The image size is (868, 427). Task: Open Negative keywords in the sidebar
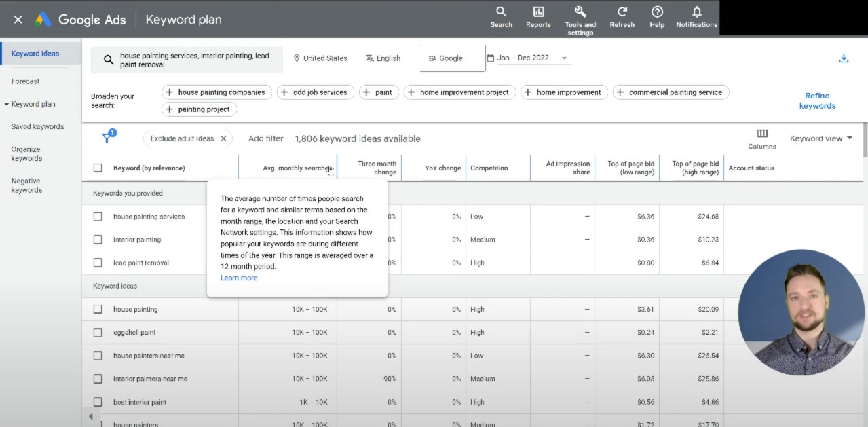point(26,185)
